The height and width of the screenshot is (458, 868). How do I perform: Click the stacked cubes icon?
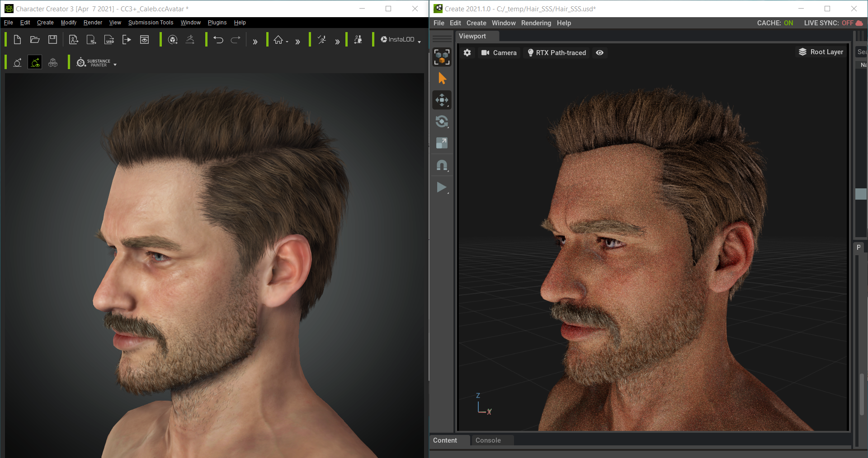pyautogui.click(x=53, y=62)
